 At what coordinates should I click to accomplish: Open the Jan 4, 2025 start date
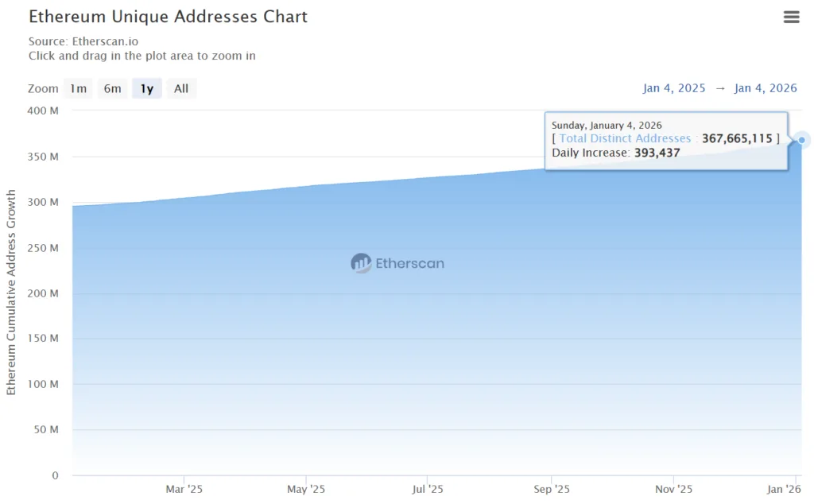coord(674,88)
